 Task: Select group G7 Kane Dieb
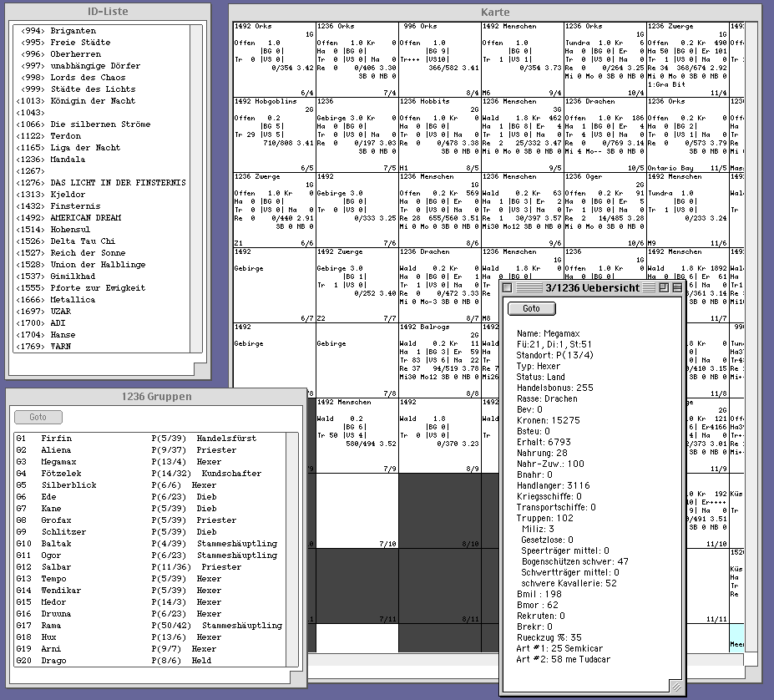[x=149, y=509]
